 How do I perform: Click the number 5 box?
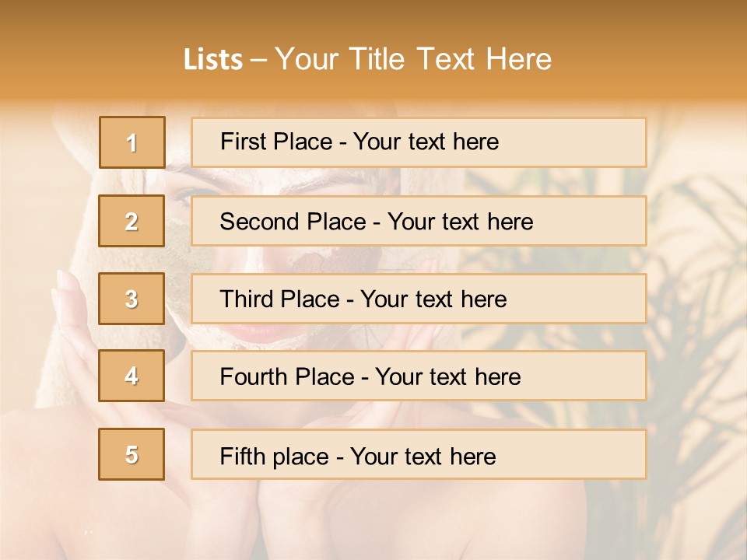pyautogui.click(x=132, y=453)
